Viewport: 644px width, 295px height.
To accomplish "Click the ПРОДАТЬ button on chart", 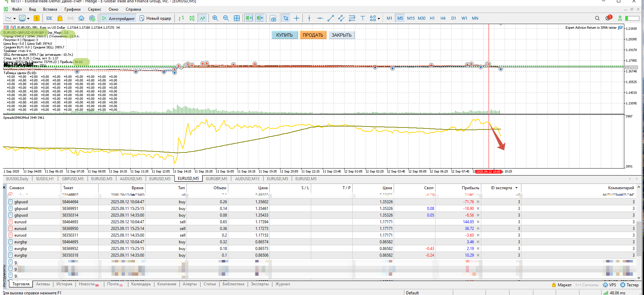I will pos(313,35).
